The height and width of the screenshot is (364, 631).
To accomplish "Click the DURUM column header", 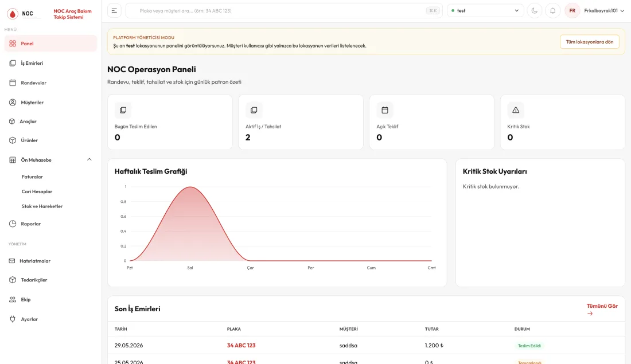I will 522,329.
